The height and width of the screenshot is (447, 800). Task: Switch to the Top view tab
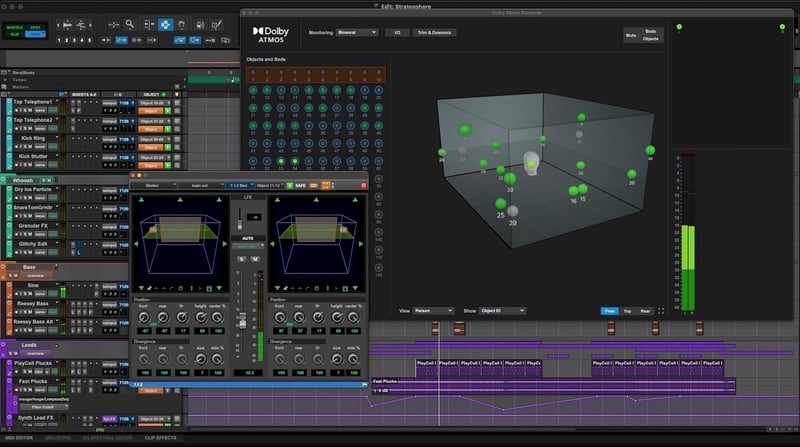click(x=628, y=311)
